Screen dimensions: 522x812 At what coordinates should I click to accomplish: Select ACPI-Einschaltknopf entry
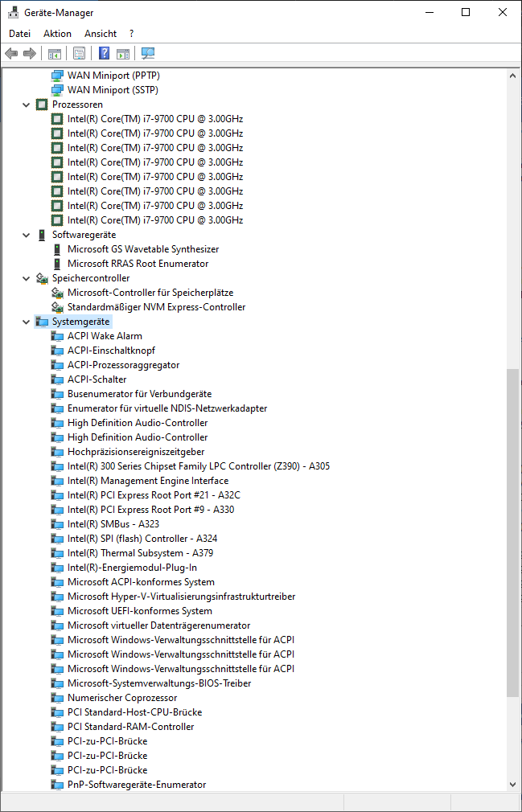point(111,351)
